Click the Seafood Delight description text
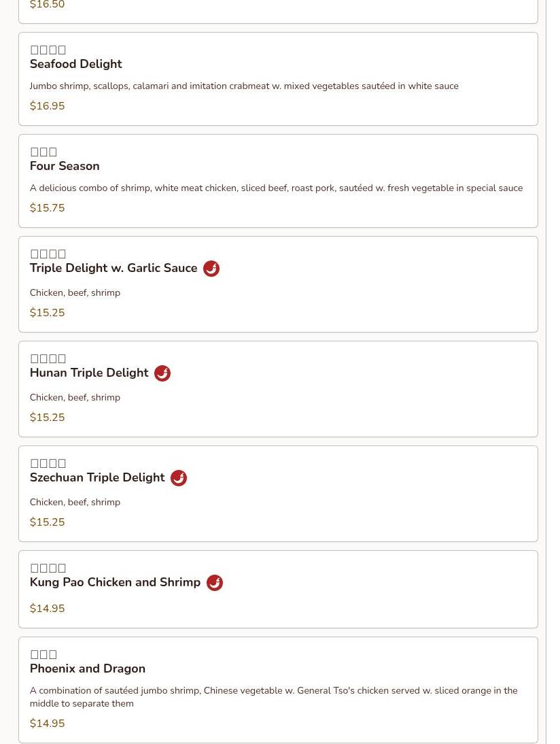Viewport: 560px width, 744px height. pos(244,86)
